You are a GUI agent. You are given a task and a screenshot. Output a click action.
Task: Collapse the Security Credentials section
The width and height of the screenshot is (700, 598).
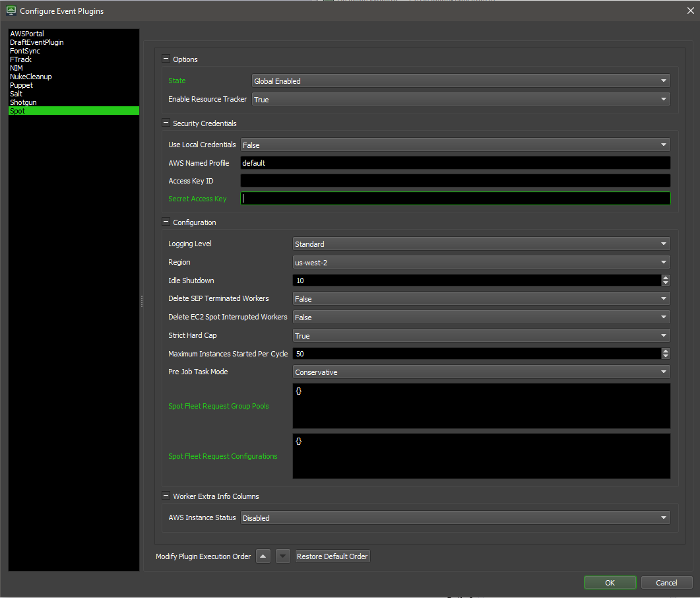point(166,123)
